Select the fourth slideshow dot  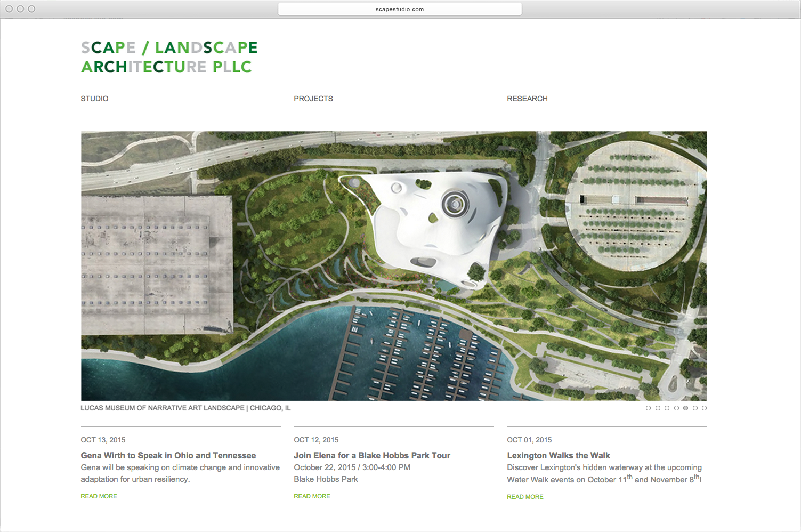[676, 408]
